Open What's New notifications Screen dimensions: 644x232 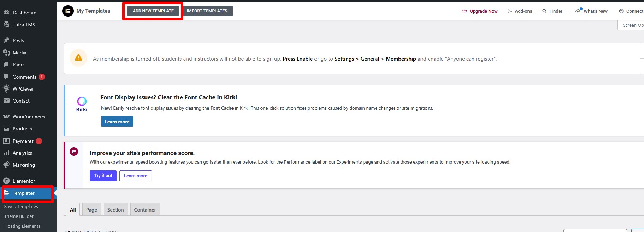[x=596, y=11]
